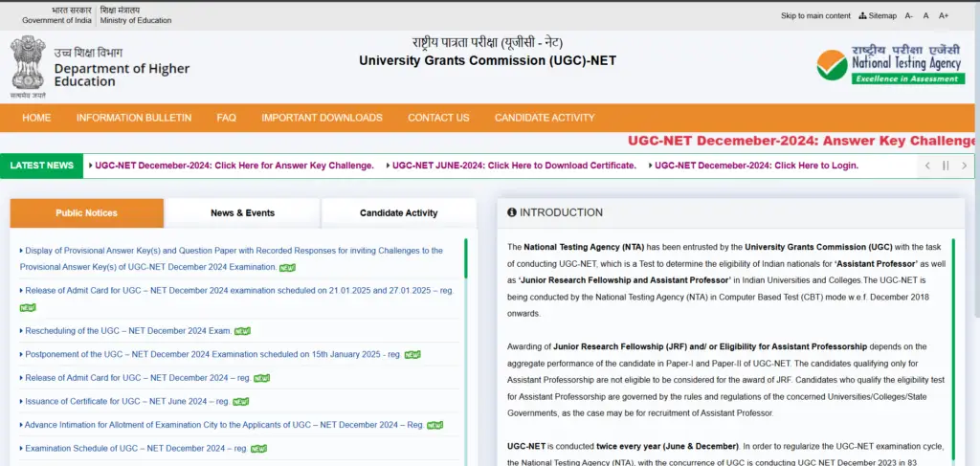
Task: Click the red Answer Key Challenge scrolling banner
Action: tap(801, 142)
